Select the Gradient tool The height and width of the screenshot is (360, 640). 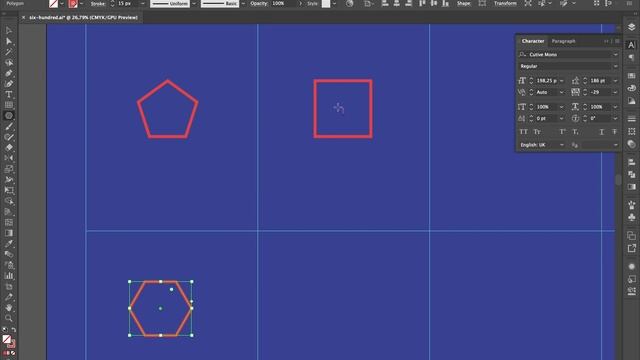pyautogui.click(x=9, y=233)
